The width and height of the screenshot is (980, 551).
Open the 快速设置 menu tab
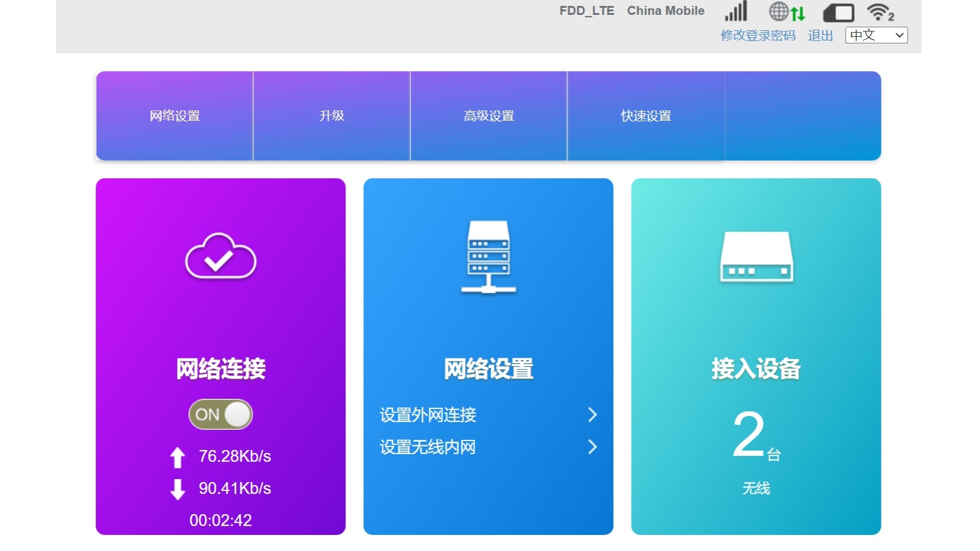tap(646, 116)
